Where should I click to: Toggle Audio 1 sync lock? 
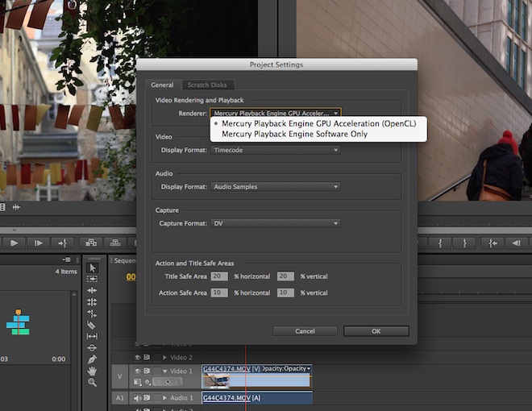coord(147,398)
